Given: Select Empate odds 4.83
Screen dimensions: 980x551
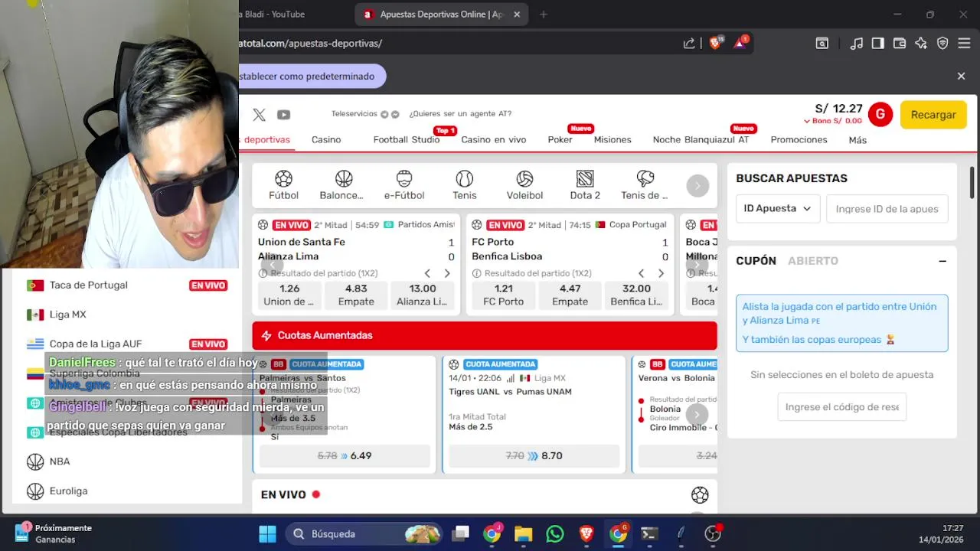Looking at the screenshot, I should (x=356, y=295).
